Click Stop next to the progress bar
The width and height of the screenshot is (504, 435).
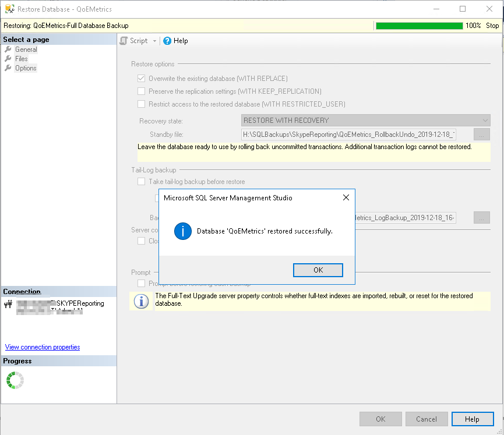[x=492, y=26]
